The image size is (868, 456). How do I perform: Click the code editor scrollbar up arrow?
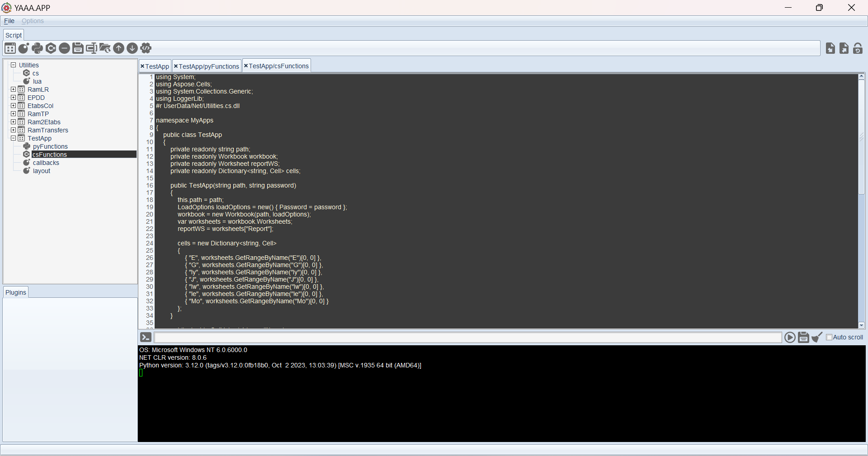coord(862,77)
